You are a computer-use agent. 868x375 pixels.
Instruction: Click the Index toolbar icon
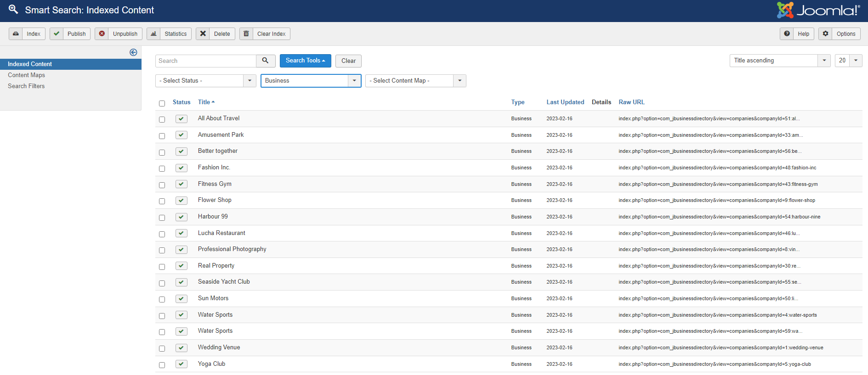[x=16, y=34]
